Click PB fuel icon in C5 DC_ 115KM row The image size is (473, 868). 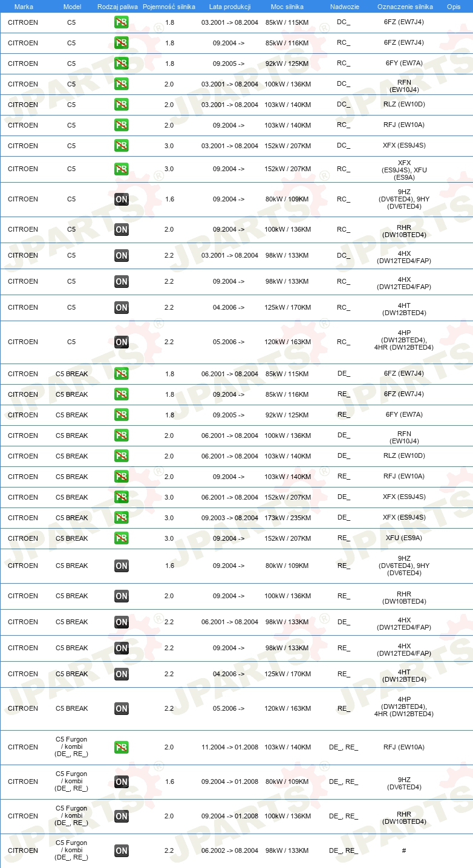pos(121,23)
